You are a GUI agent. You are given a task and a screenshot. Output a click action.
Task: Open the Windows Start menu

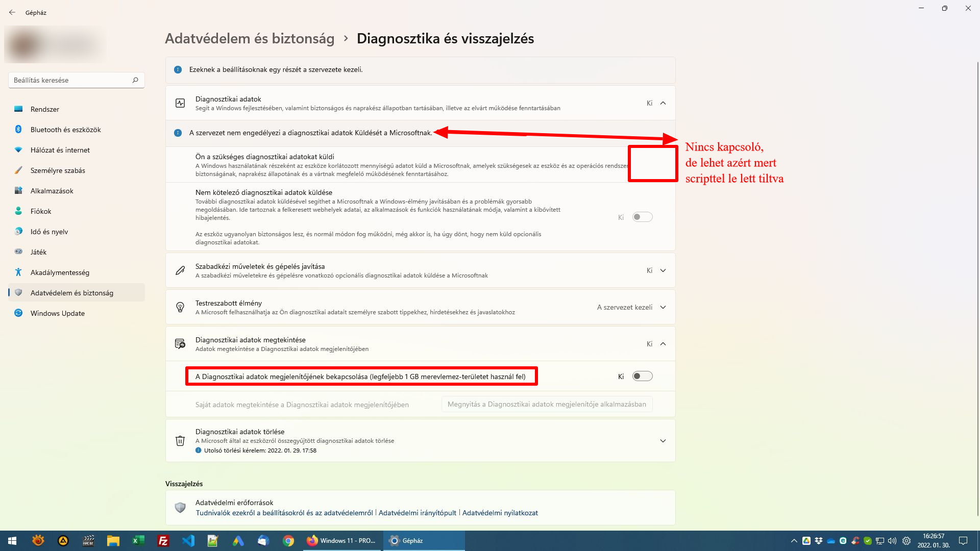[x=12, y=541]
